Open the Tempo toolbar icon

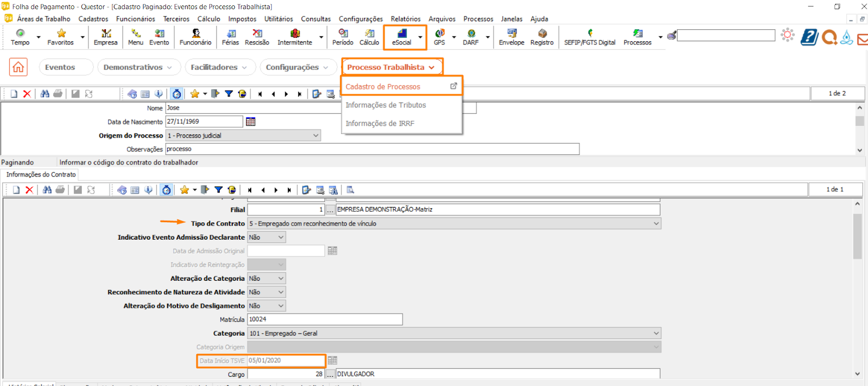coord(20,37)
